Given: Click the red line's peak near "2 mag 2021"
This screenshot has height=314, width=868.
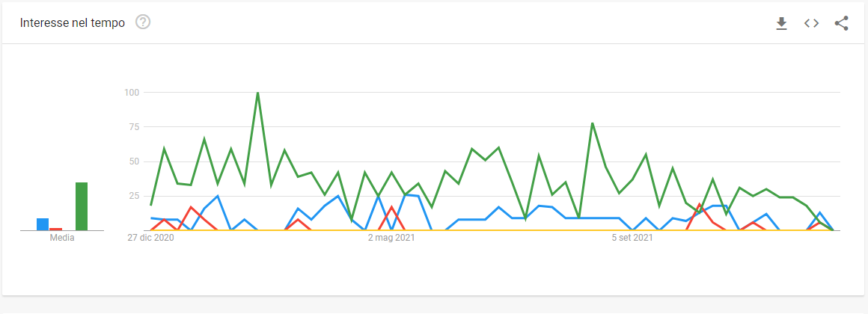Looking at the screenshot, I should click(391, 207).
